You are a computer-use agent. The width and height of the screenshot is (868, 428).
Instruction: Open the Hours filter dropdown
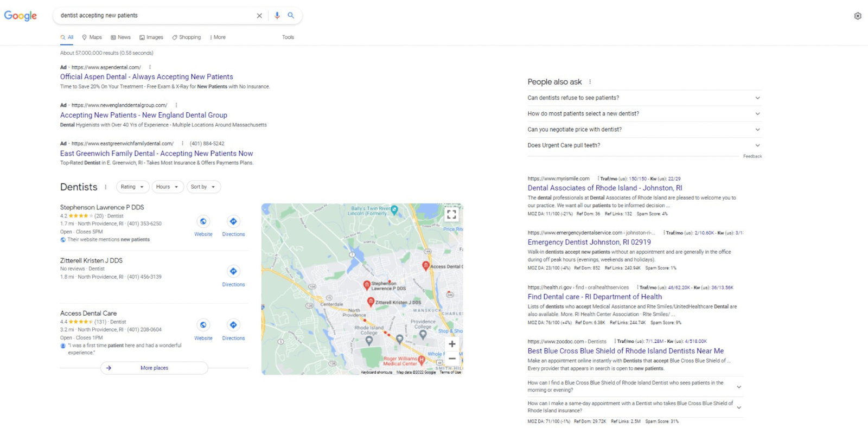(x=168, y=187)
